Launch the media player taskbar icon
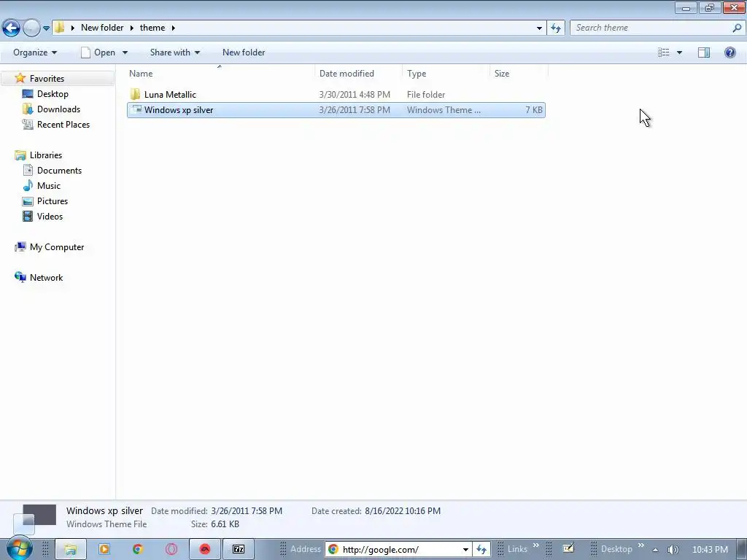Image resolution: width=747 pixels, height=560 pixels. coord(104,550)
